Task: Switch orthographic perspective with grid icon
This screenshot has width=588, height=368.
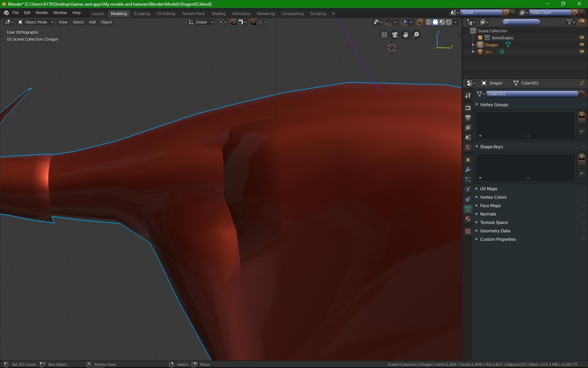Action: coord(384,35)
